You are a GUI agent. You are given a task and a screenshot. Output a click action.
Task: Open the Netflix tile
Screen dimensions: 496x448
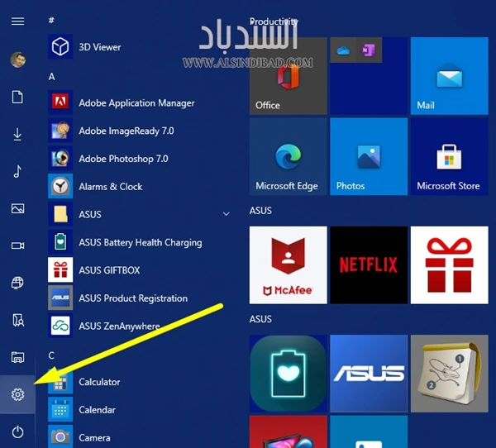[x=368, y=265]
